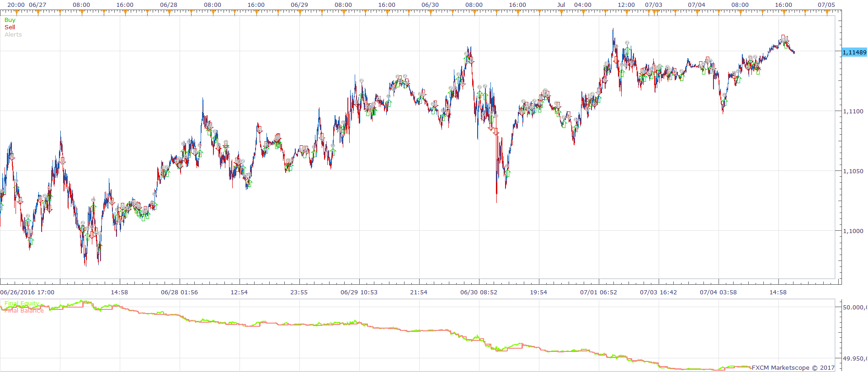868x372 pixels.
Task: Click the 07/01 06:52 bottom axis label
Action: [599, 292]
